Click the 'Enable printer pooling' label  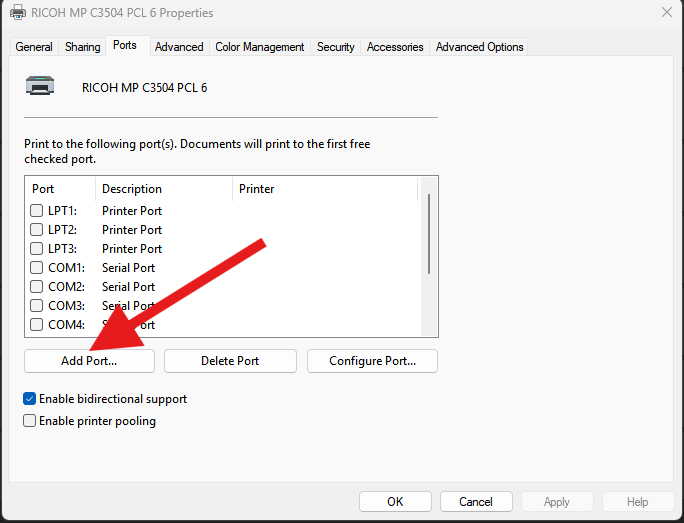pos(97,420)
